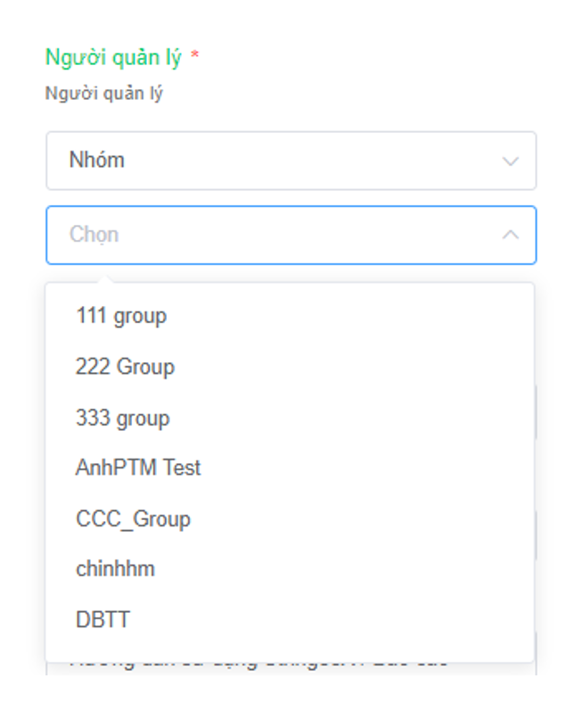Focus the Chọn combo box field
Viewport: 583px width, 728px height.
[291, 236]
